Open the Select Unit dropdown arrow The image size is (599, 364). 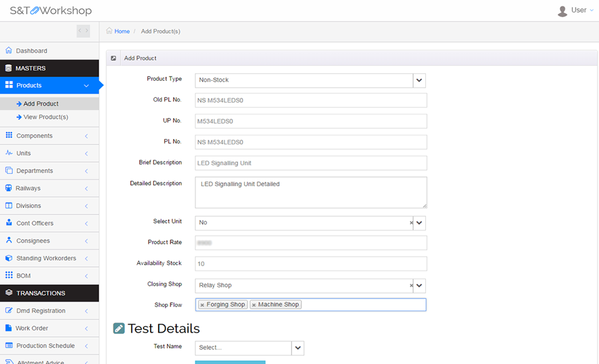click(x=419, y=223)
